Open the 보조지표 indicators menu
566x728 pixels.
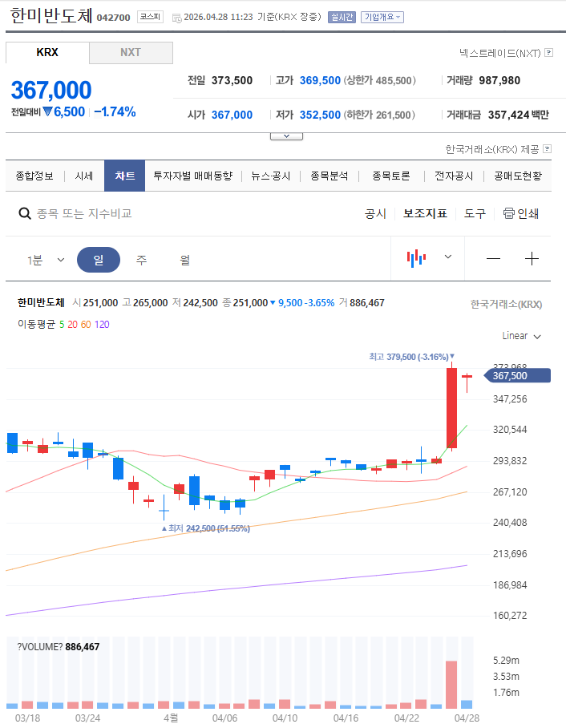tap(425, 213)
